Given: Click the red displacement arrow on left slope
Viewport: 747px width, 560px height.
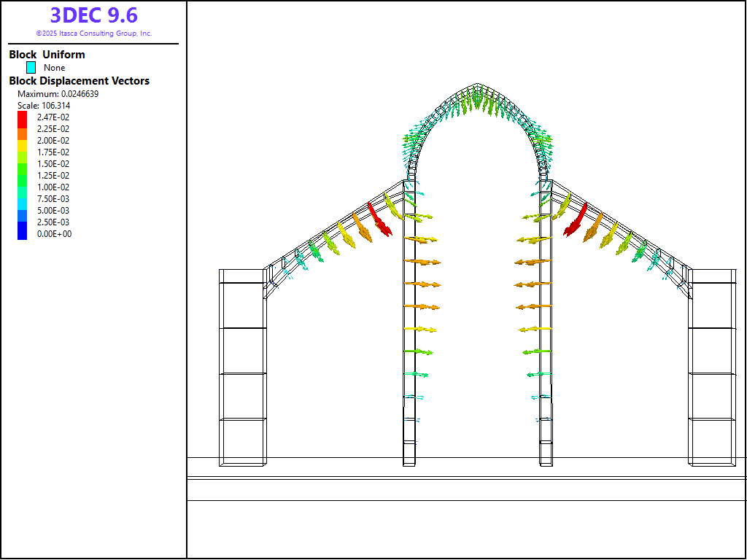Looking at the screenshot, I should 379,219.
